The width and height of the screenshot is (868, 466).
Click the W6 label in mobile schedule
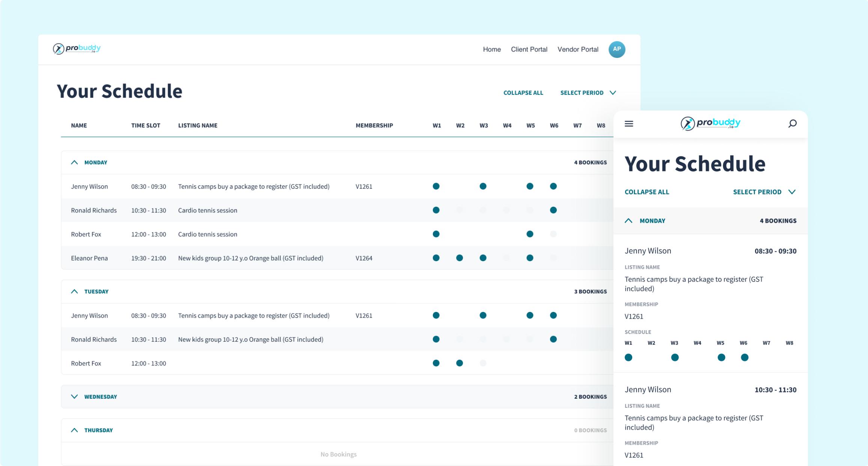[743, 343]
